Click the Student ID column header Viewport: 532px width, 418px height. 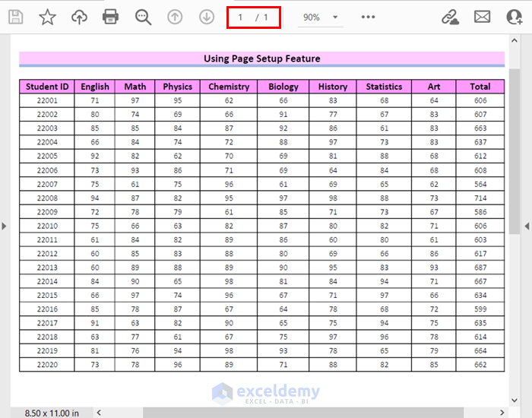47,87
